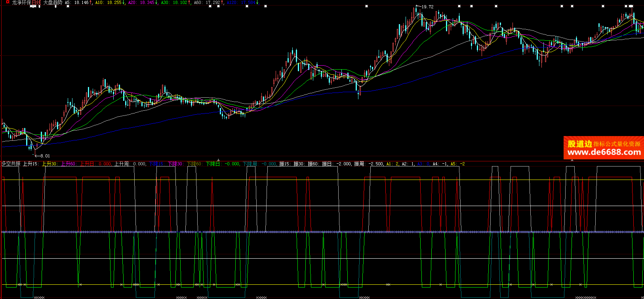This screenshot has width=644, height=299.
Task: Click the www.de6688.com watermark link
Action: pos(604,152)
